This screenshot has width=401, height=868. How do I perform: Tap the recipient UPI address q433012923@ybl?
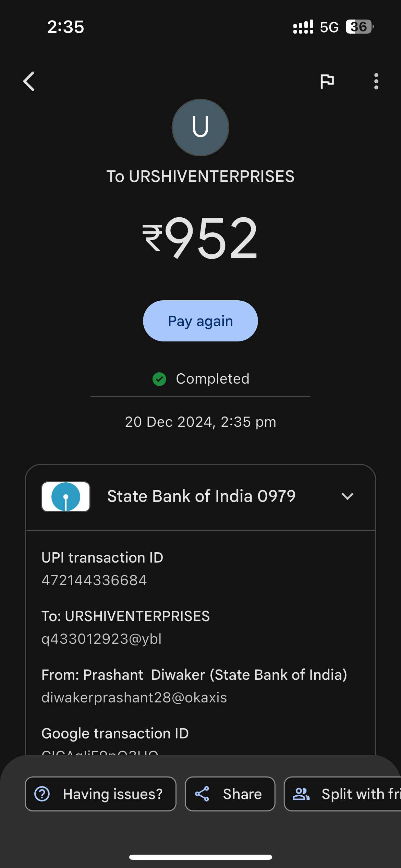(101, 639)
